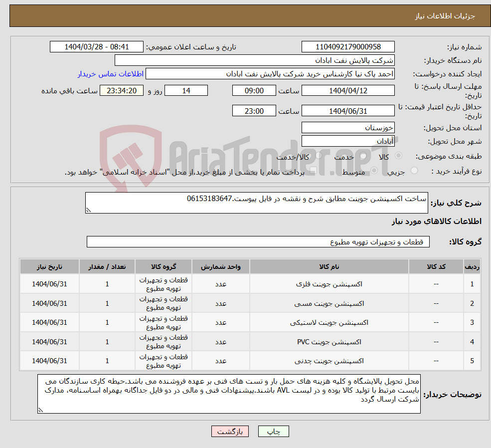This screenshot has height=448, width=491.
Task: Click the heading اطلاعات کالاهای مورد نیاز
Action: point(437,221)
